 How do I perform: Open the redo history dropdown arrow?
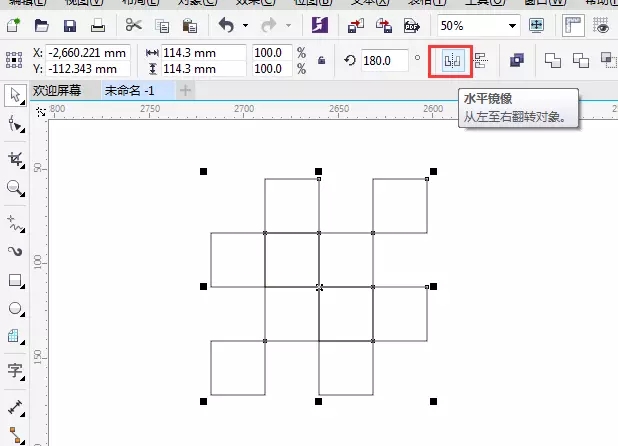click(289, 26)
